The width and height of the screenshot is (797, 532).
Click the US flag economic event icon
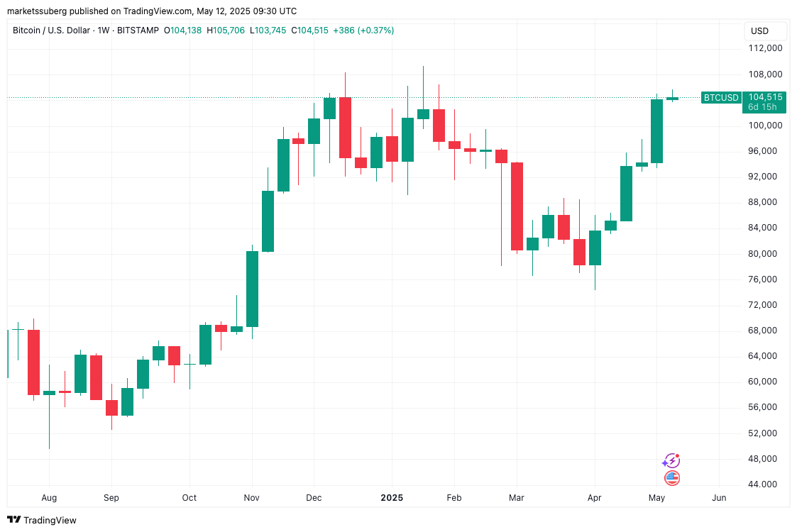point(671,478)
